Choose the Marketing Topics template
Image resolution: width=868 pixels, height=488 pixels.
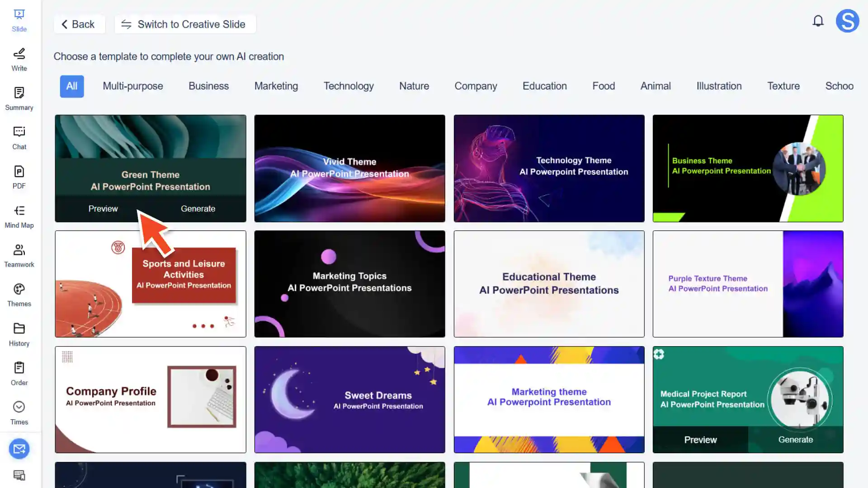[x=349, y=284]
